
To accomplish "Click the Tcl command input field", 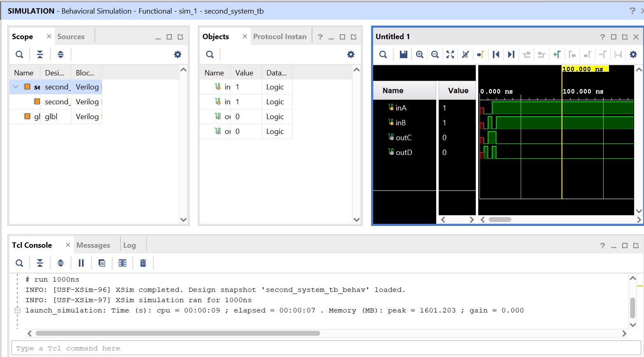I will [x=322, y=348].
